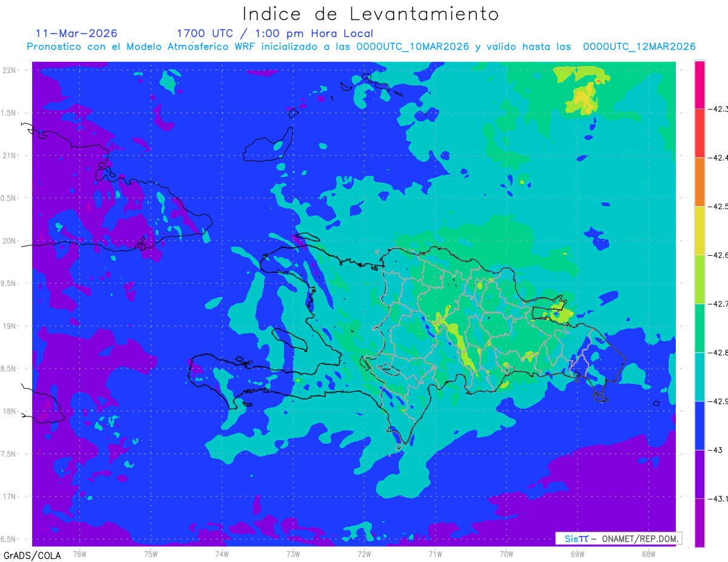Select the red color bar segment
This screenshot has width=728, height=562.
click(699, 133)
